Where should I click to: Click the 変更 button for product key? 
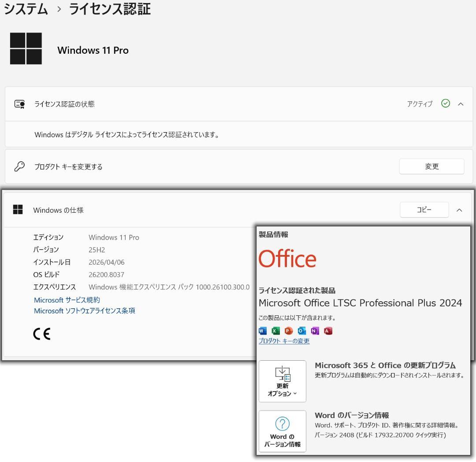[x=431, y=166]
